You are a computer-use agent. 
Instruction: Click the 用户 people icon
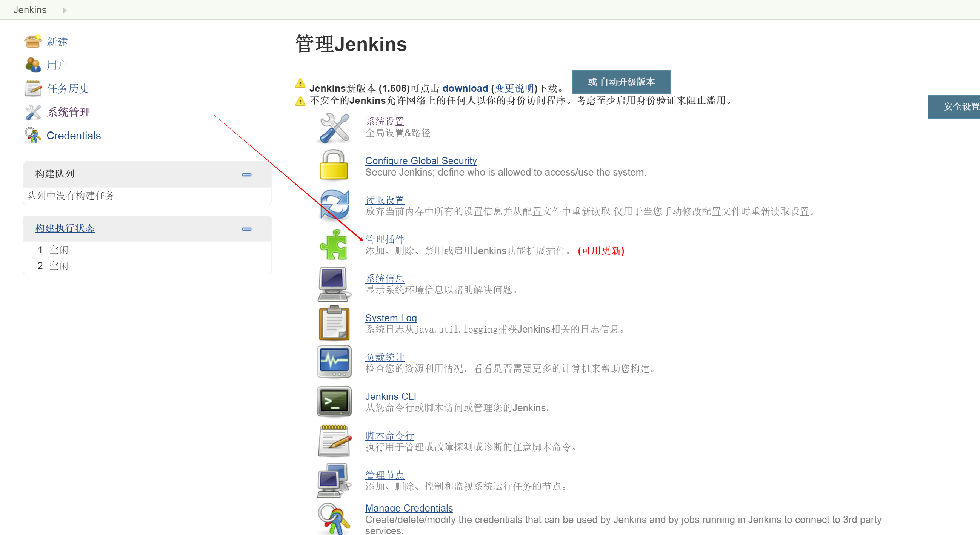click(x=33, y=65)
